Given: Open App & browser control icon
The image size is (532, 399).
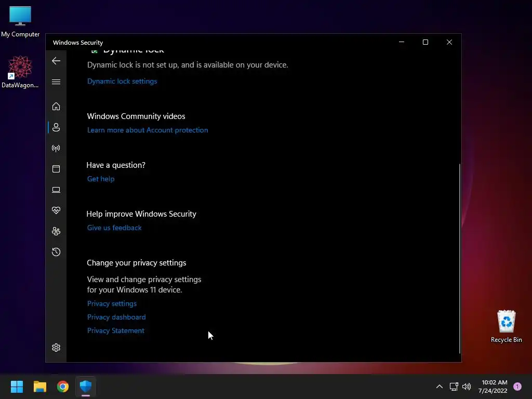Looking at the screenshot, I should pos(56,169).
